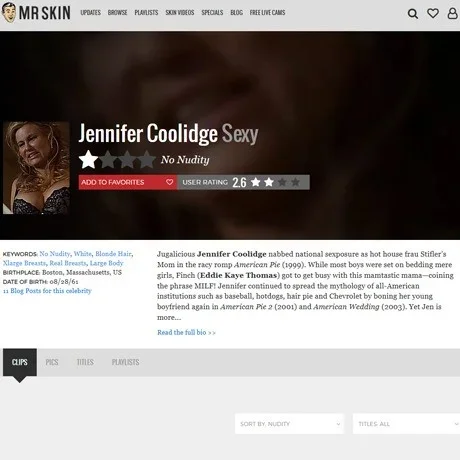The height and width of the screenshot is (460, 460).
Task: Open Playlists in top navigation
Action: 146,13
